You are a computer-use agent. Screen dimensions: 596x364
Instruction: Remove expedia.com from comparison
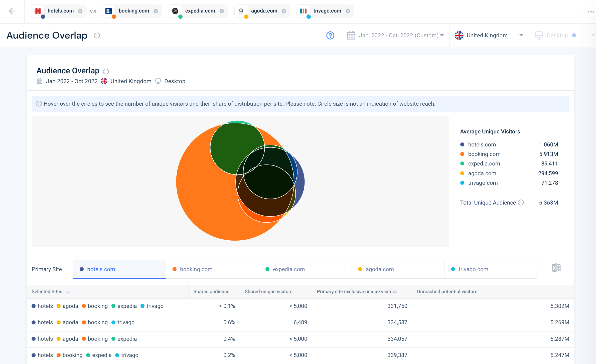222,11
